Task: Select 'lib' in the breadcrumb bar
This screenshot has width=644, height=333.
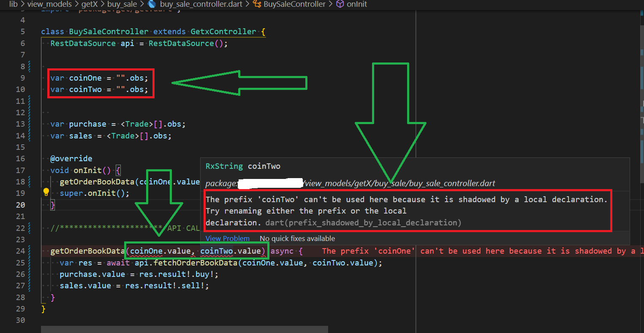Action: [x=13, y=5]
